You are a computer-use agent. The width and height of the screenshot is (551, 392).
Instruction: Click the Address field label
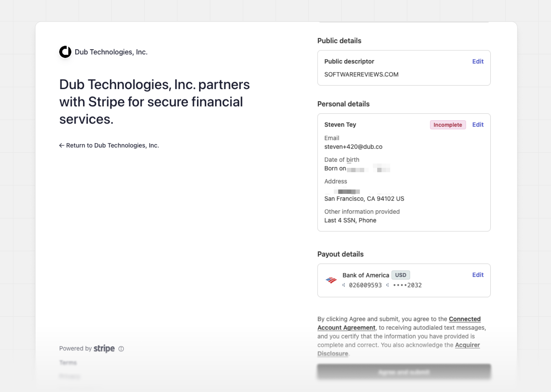tap(335, 181)
